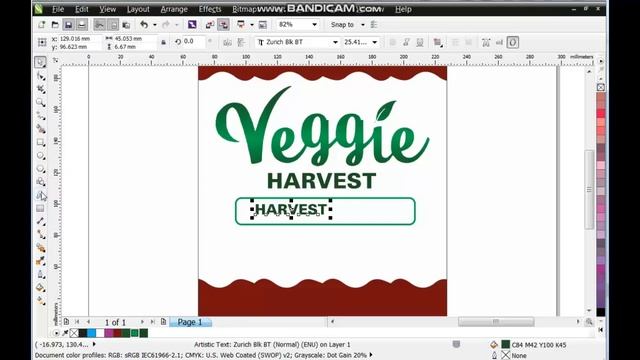Open character formatting icon

point(486,42)
